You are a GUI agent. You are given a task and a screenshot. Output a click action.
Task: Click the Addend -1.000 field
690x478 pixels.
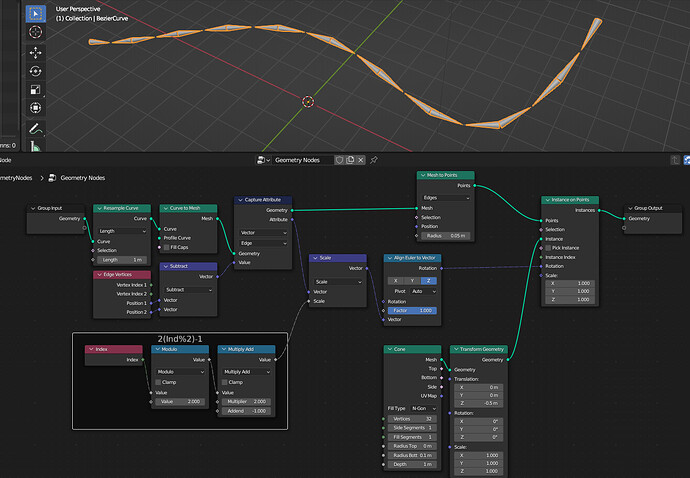pyautogui.click(x=246, y=411)
